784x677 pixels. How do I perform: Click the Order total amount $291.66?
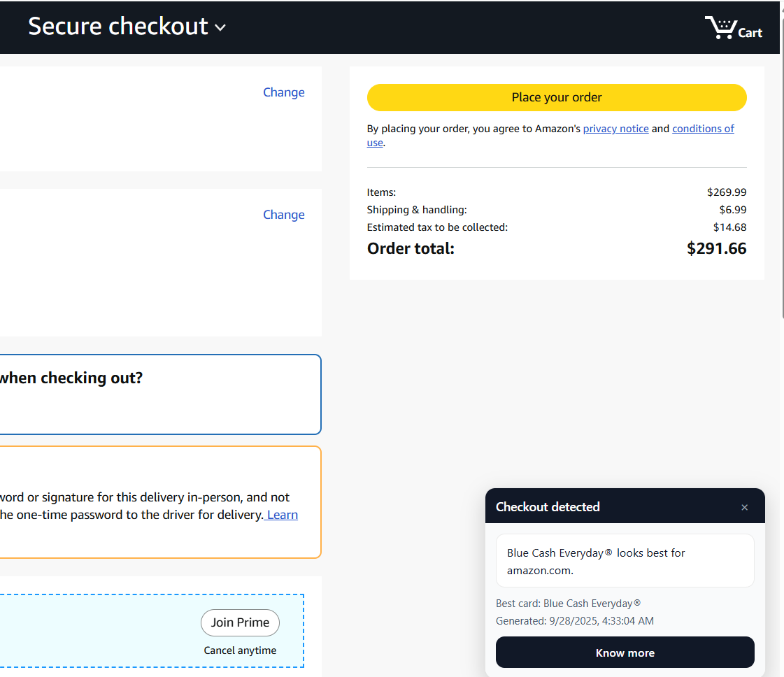[716, 248]
